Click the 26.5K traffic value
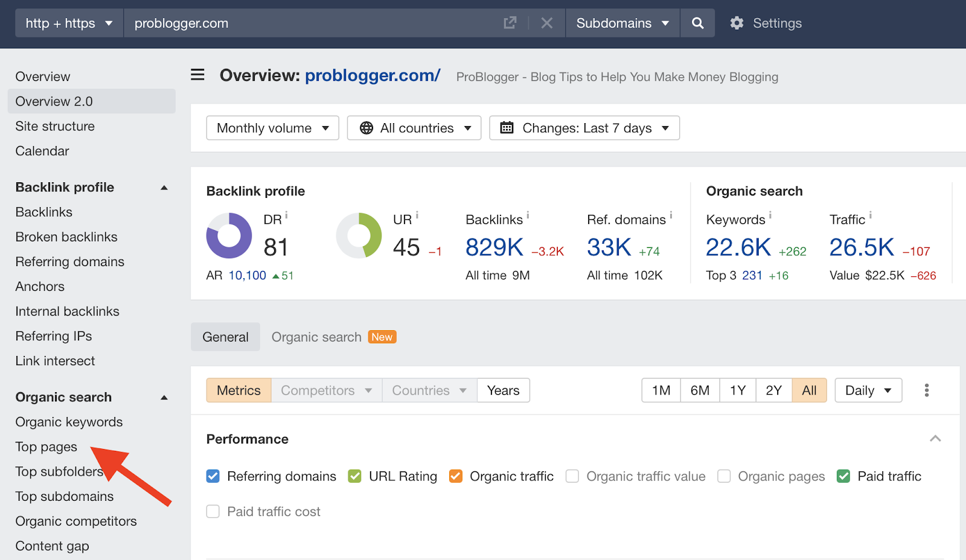Image resolution: width=966 pixels, height=560 pixels. tap(862, 247)
